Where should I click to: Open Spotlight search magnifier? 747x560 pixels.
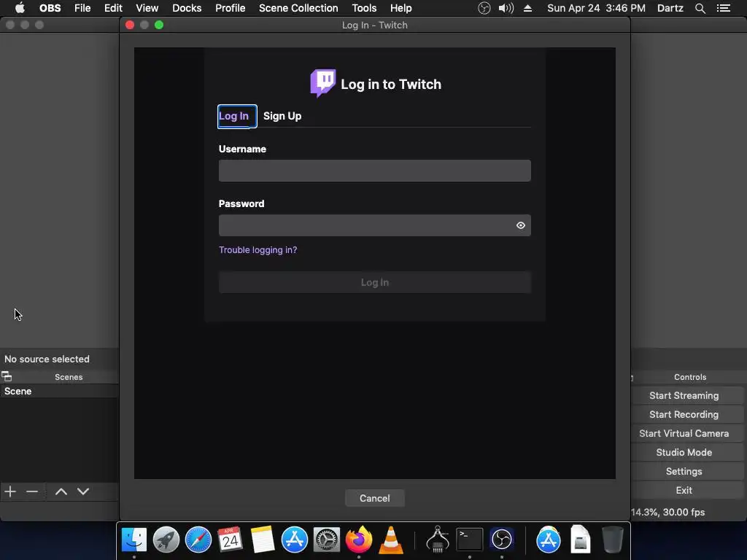coord(700,8)
